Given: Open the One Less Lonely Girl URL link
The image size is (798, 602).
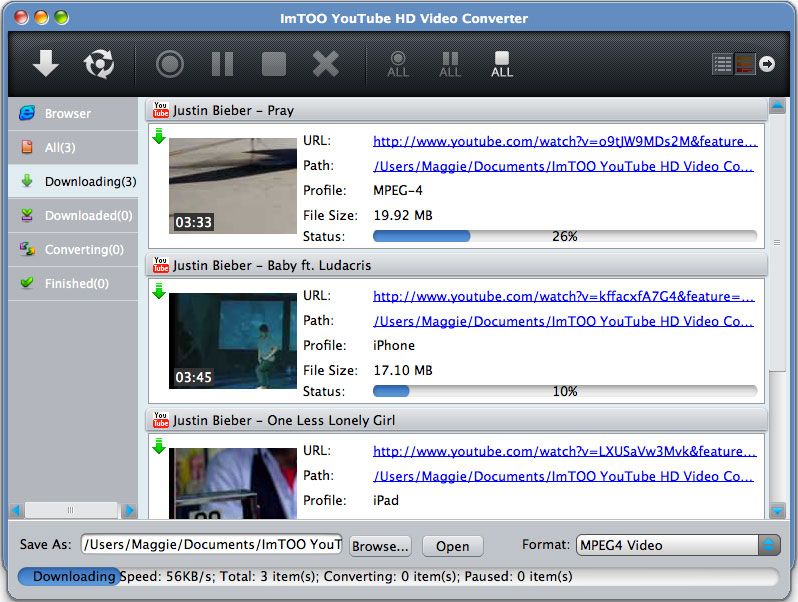Looking at the screenshot, I should [565, 451].
